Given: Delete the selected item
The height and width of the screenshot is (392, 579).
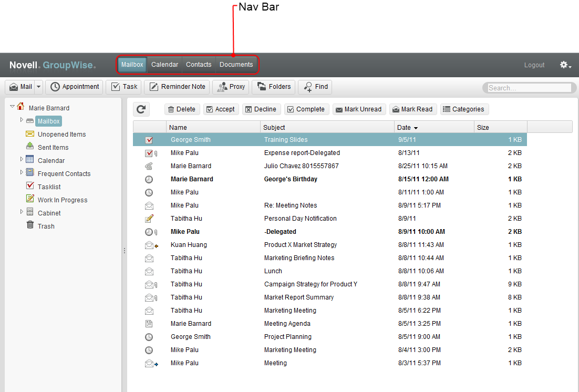Looking at the screenshot, I should coord(182,109).
